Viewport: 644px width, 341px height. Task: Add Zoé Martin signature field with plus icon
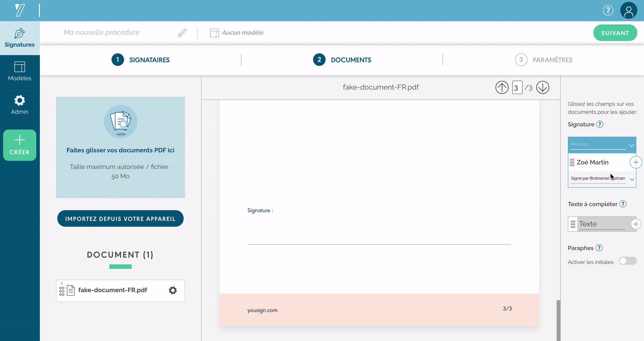[x=636, y=162]
